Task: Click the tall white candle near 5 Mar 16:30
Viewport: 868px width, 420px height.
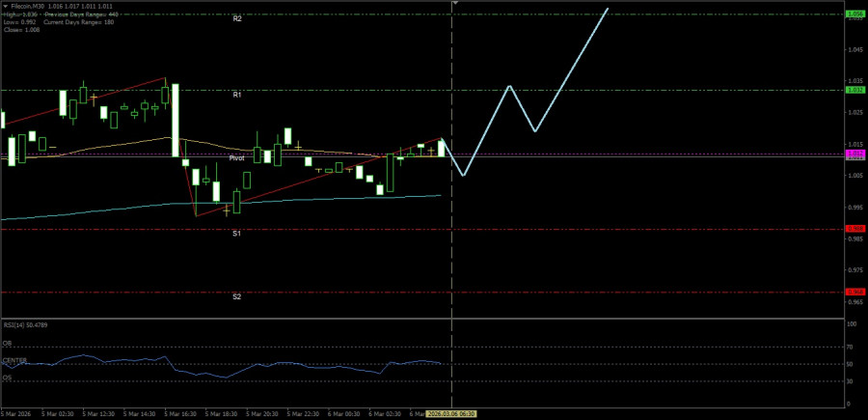Action: tap(176, 121)
